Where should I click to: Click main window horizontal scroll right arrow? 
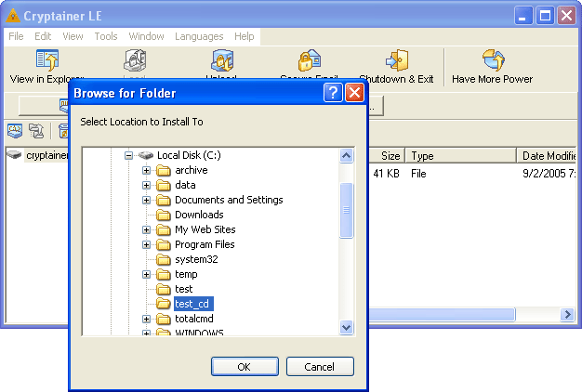coord(567,315)
